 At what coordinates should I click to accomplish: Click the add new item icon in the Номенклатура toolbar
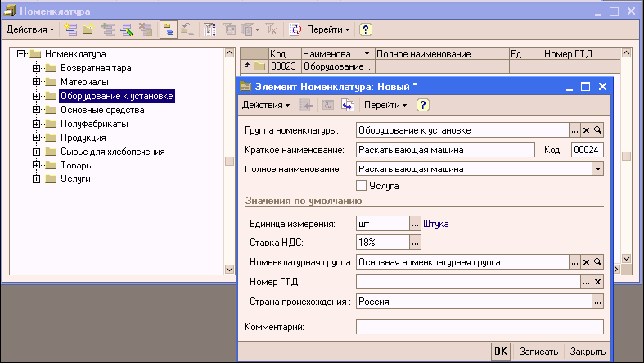(71, 29)
